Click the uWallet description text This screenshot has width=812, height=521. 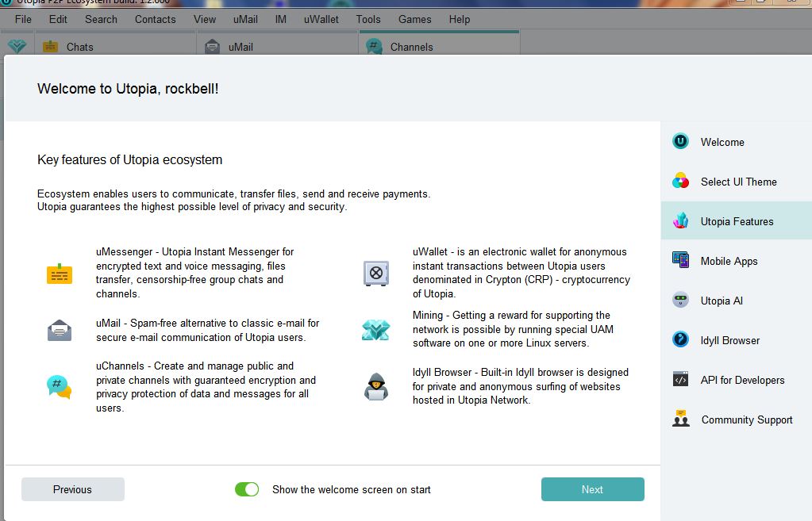click(x=521, y=273)
